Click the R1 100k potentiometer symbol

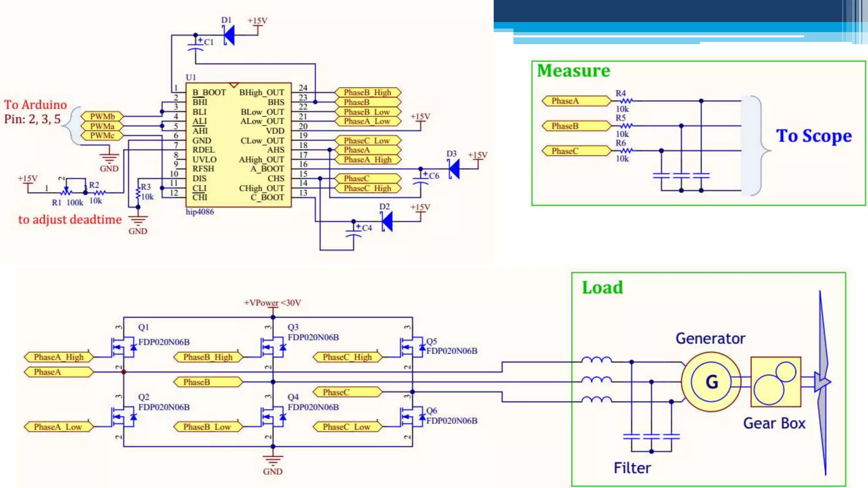(x=66, y=191)
